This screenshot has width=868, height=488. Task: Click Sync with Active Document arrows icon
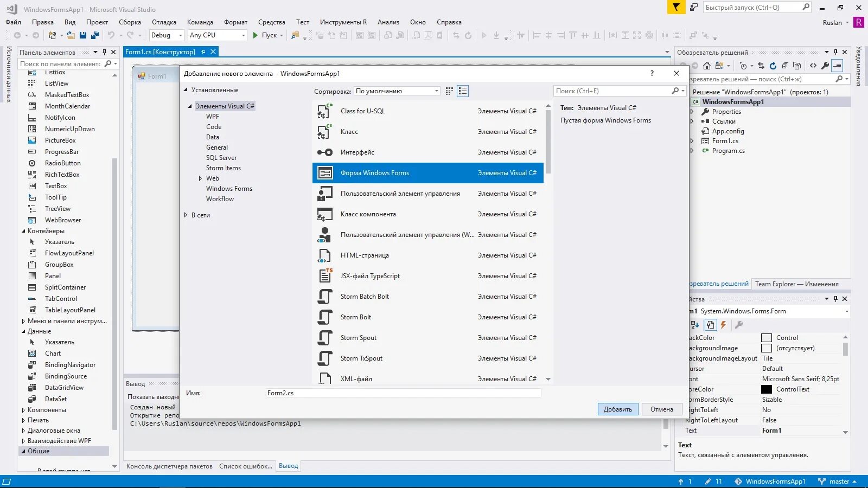click(x=761, y=66)
